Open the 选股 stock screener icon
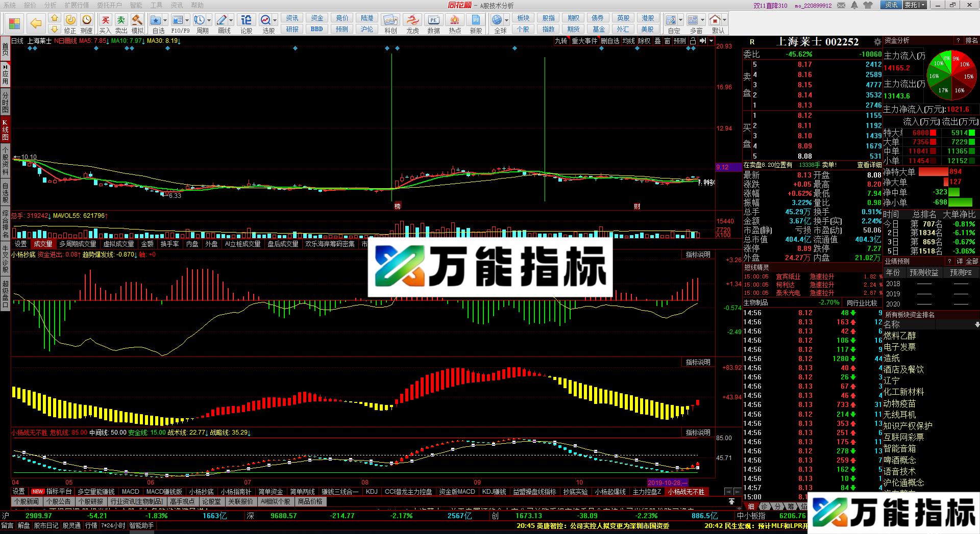 pyautogui.click(x=265, y=20)
